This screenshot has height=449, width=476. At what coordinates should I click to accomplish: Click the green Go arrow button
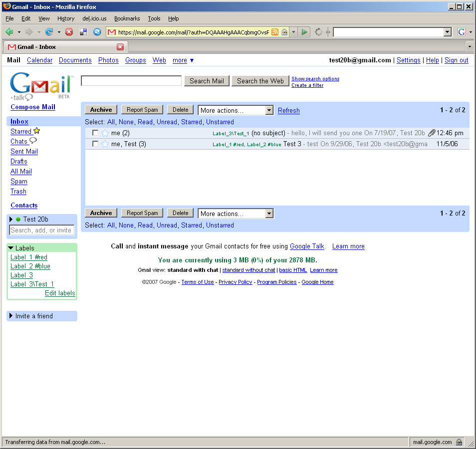304,32
